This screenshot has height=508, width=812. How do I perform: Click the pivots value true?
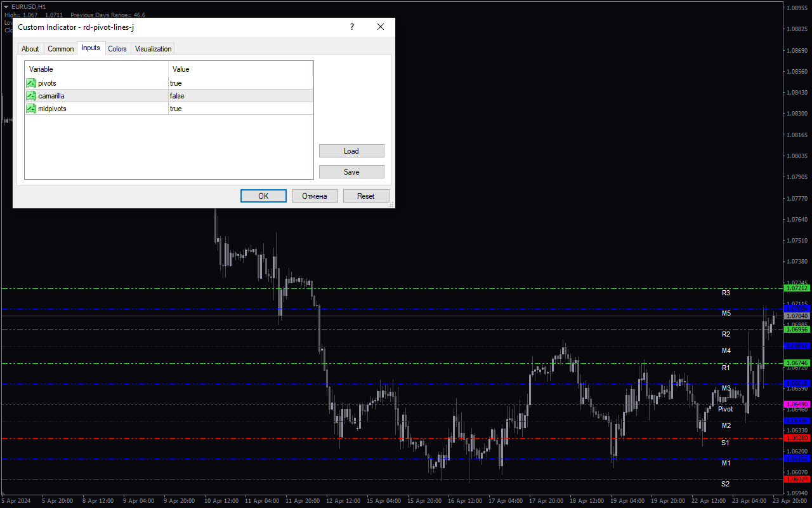coord(176,83)
